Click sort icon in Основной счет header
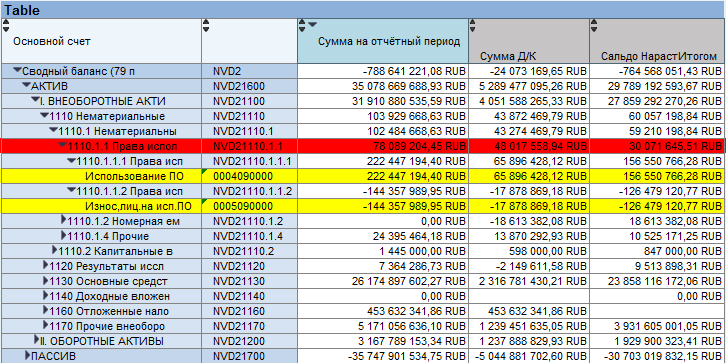The width and height of the screenshot is (726, 363). point(6,25)
